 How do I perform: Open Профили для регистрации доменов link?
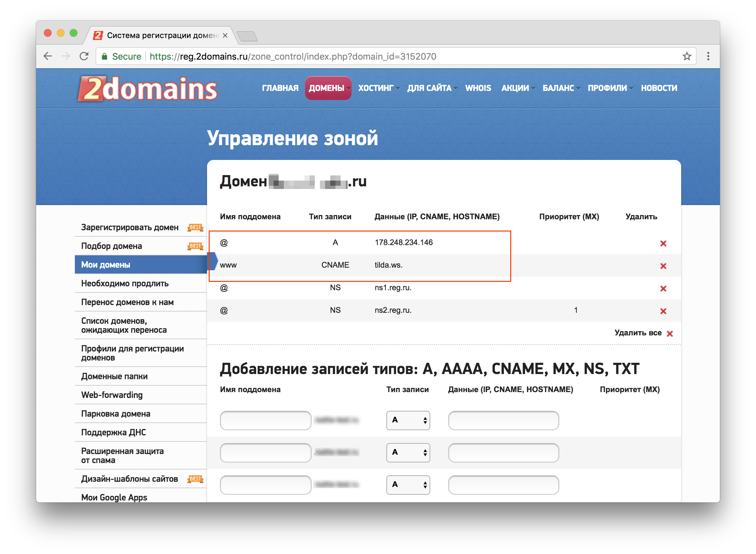133,353
